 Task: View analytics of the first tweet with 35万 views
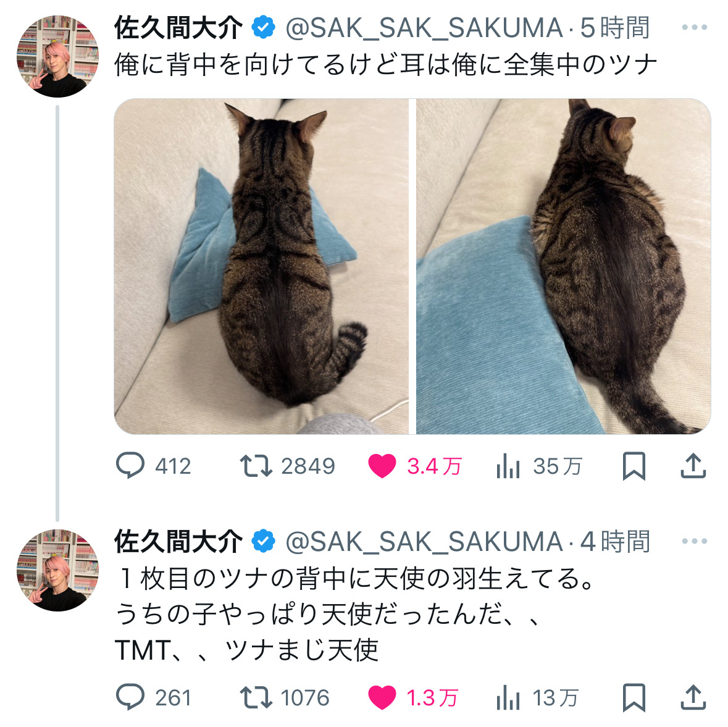coord(538,466)
